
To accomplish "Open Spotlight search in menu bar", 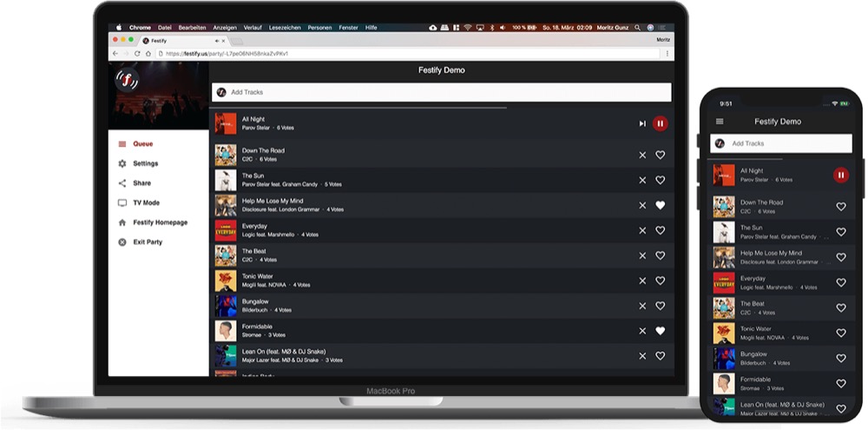I will (638, 27).
